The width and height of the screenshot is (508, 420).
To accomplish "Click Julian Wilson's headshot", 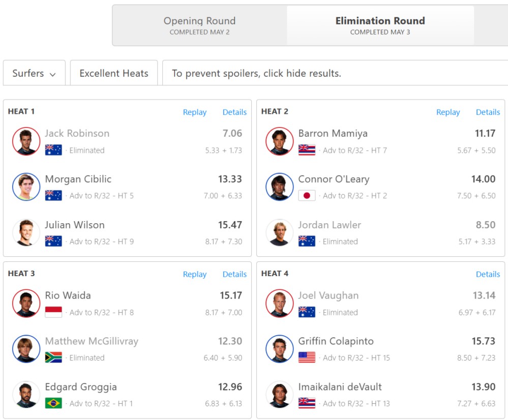I will click(x=26, y=232).
